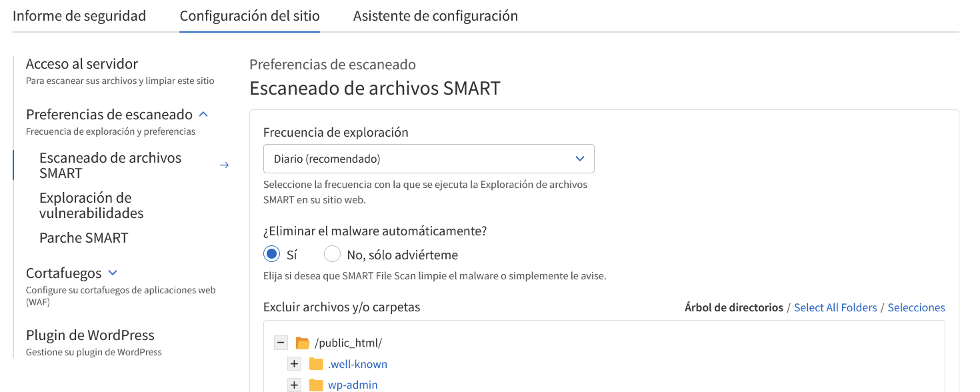The height and width of the screenshot is (392, 980).
Task: Expand the wp-admin folder node
Action: [x=294, y=385]
